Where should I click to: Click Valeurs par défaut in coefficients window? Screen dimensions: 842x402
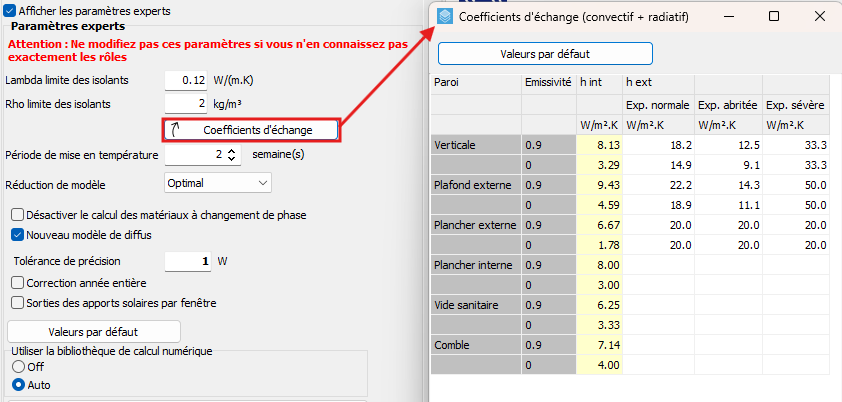tap(545, 53)
